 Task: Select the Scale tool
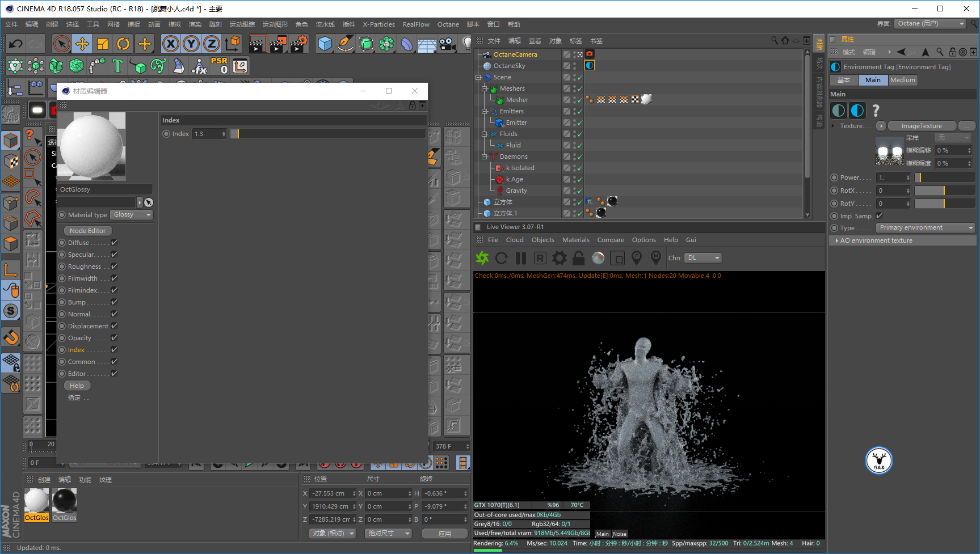pyautogui.click(x=103, y=44)
